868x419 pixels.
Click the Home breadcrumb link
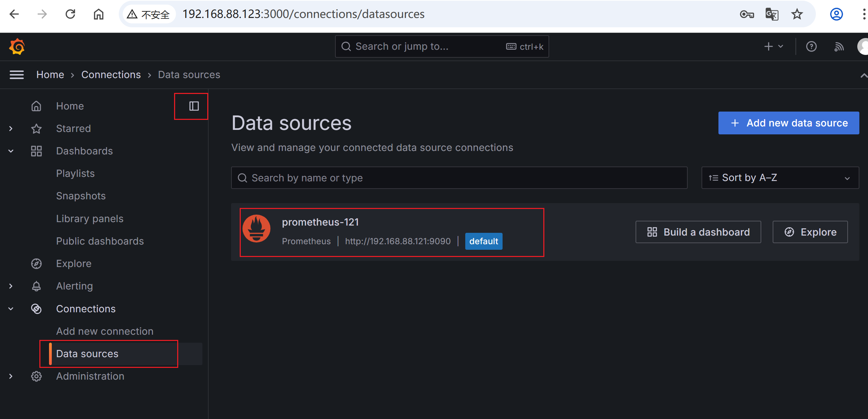point(50,75)
